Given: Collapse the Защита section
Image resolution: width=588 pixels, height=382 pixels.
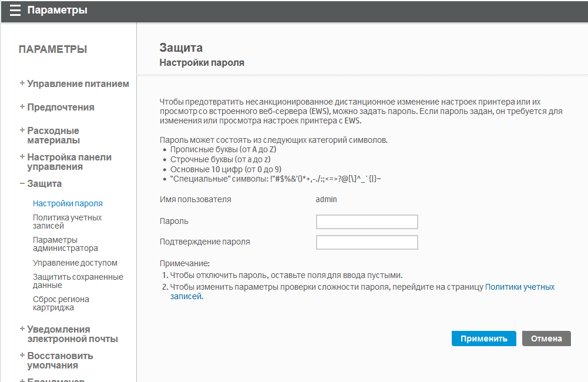Looking at the screenshot, I should [x=44, y=183].
